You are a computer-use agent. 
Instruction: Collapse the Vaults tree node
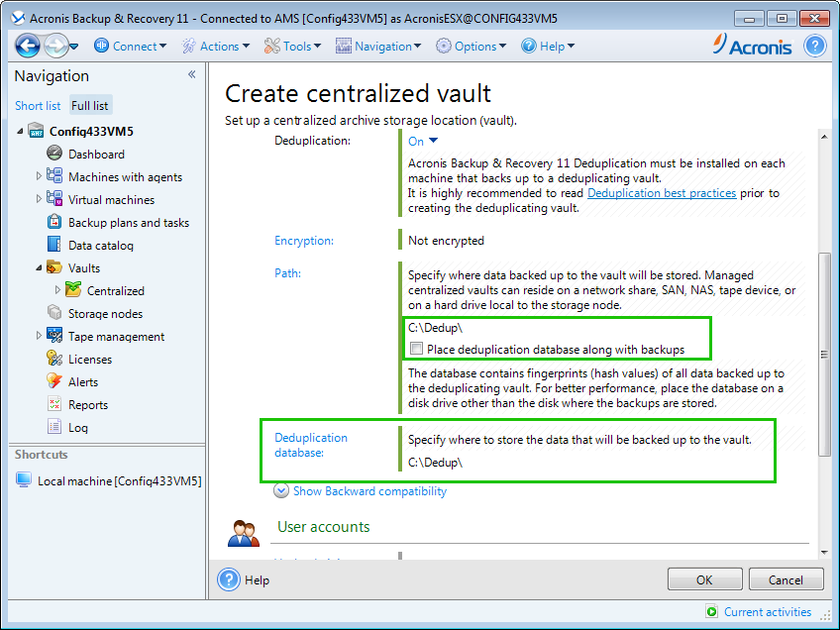click(x=39, y=267)
